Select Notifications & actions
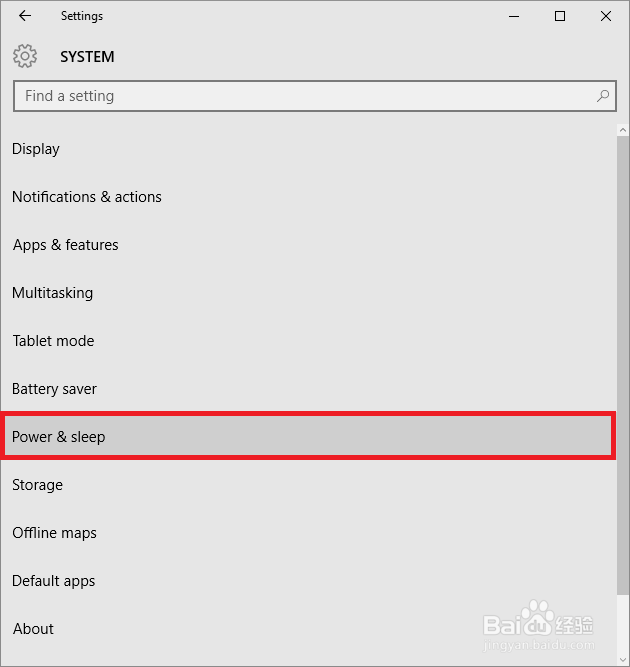The width and height of the screenshot is (630, 667). (87, 197)
